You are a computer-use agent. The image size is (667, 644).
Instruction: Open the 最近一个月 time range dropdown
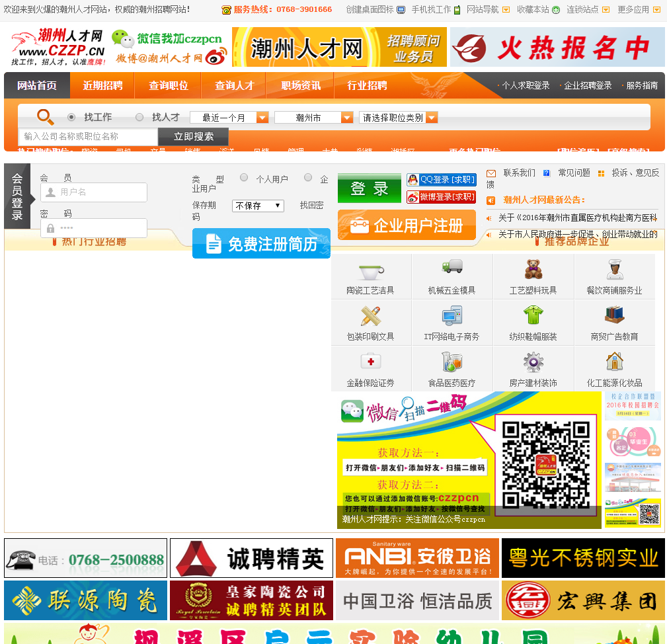click(x=229, y=118)
